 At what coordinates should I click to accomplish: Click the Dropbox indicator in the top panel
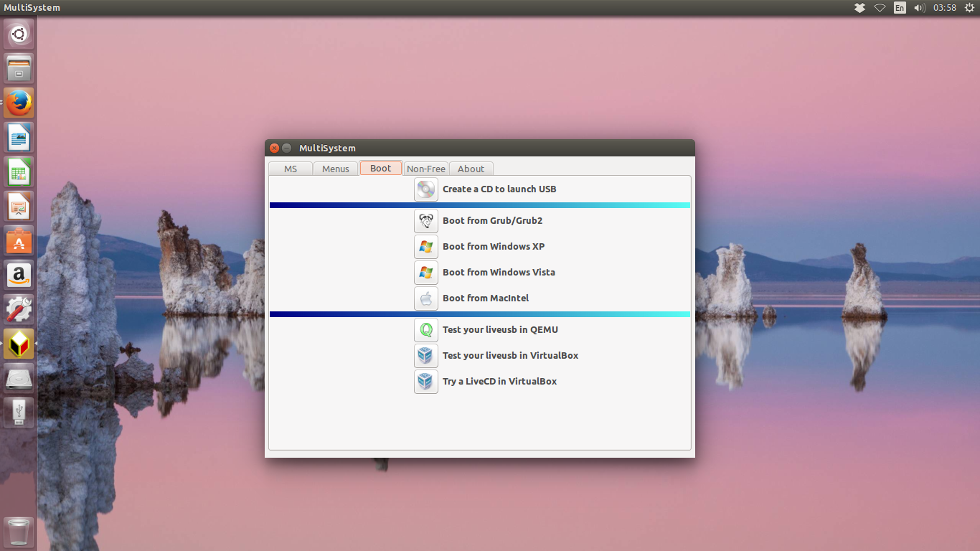point(859,8)
